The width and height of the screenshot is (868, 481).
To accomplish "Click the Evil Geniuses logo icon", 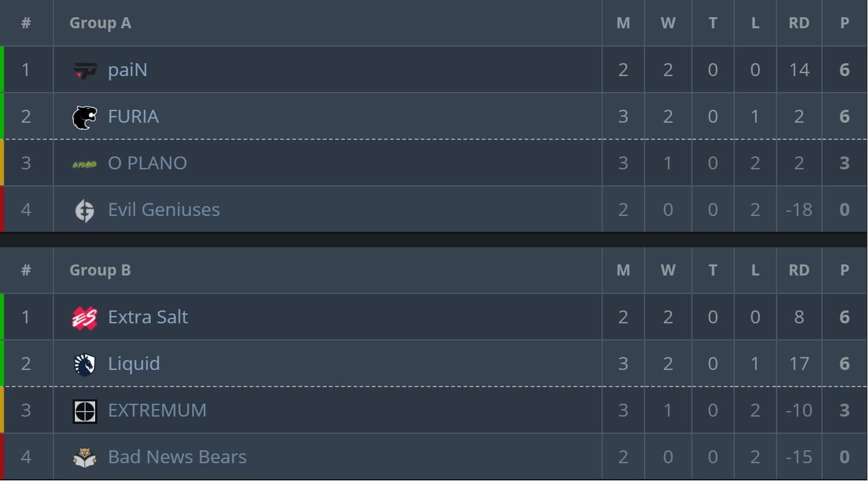I will (85, 210).
